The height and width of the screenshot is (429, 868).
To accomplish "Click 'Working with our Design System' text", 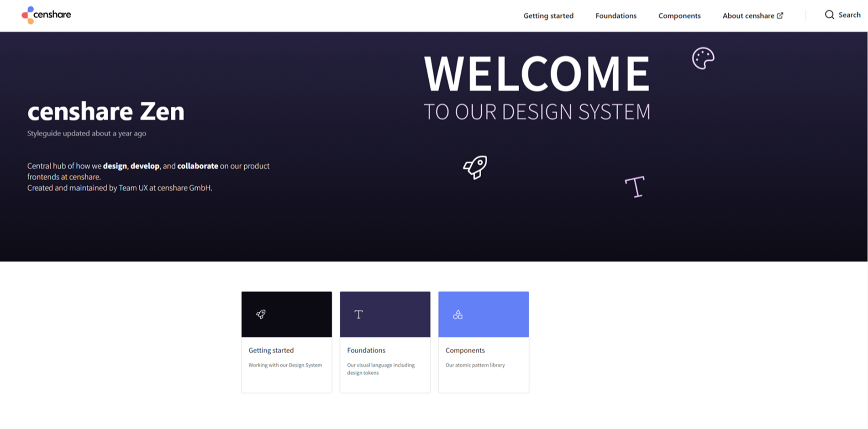I will pyautogui.click(x=285, y=365).
